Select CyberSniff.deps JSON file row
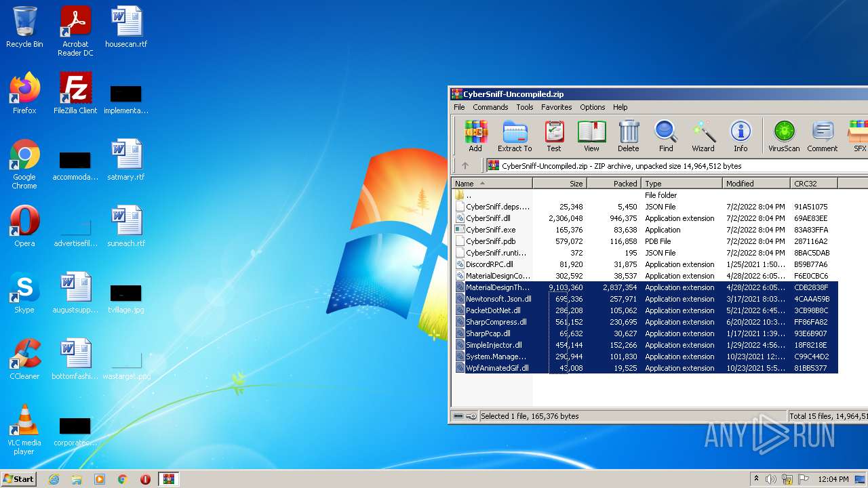This screenshot has height=488, width=868. click(646, 207)
